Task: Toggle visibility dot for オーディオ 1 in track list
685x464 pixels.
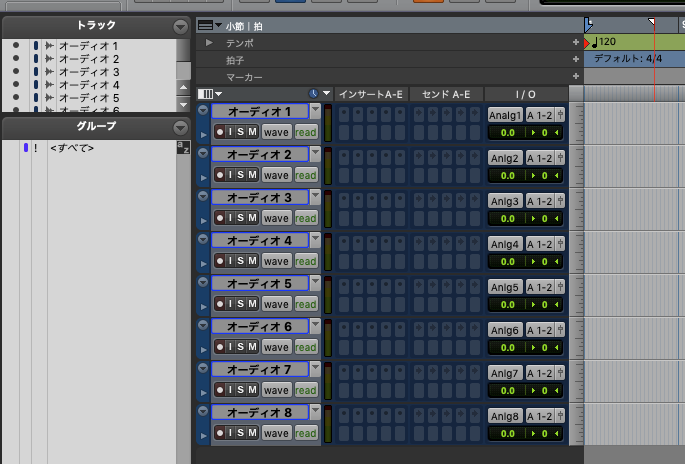Action: click(x=16, y=46)
